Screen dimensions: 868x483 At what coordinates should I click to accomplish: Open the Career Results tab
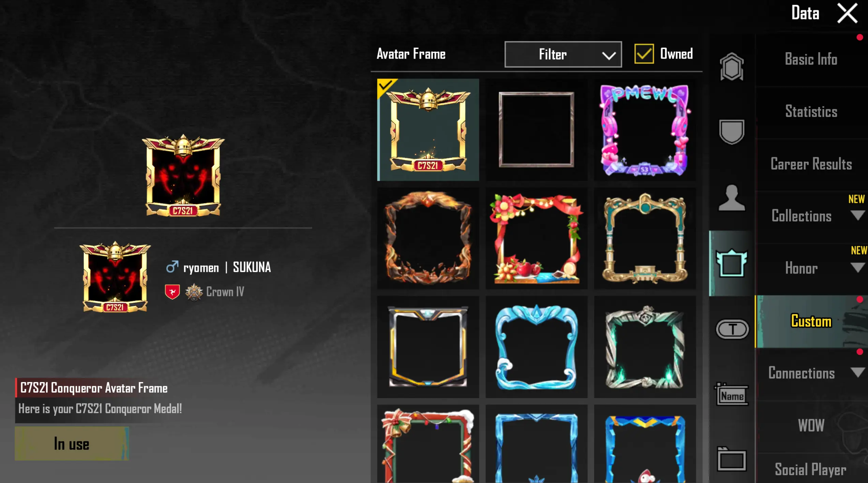(811, 164)
